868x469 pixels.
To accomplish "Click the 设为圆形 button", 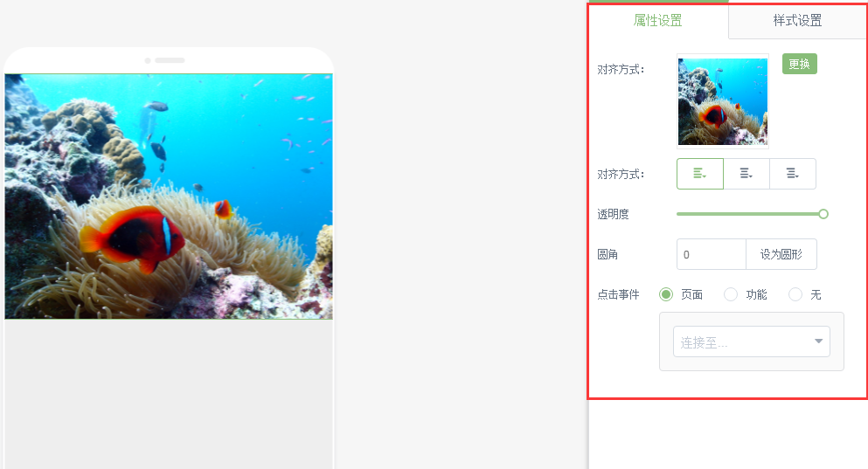I will pos(781,254).
